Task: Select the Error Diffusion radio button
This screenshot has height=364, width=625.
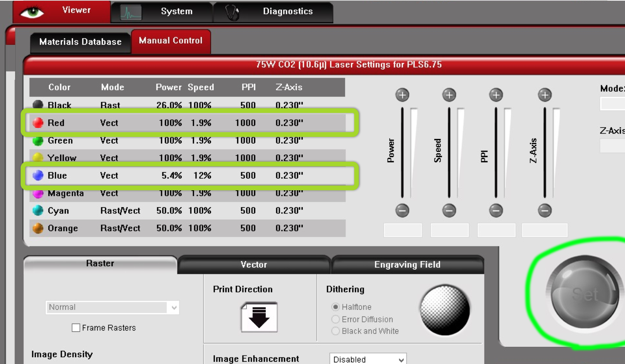Action: pyautogui.click(x=335, y=319)
